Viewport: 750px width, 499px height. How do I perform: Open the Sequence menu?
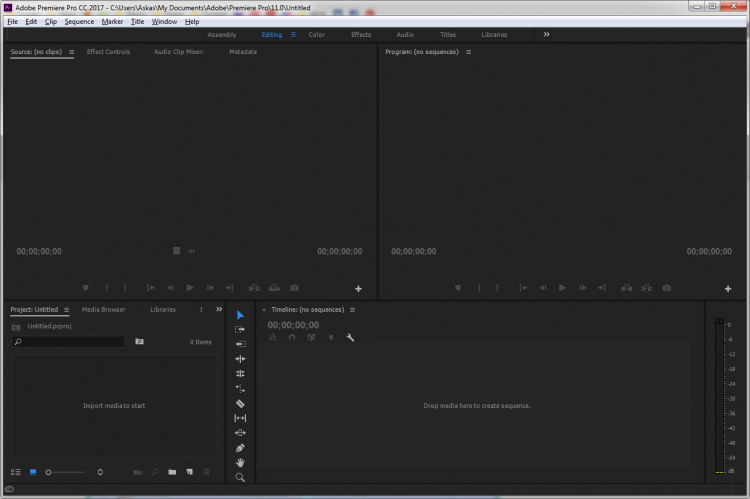[x=79, y=21]
